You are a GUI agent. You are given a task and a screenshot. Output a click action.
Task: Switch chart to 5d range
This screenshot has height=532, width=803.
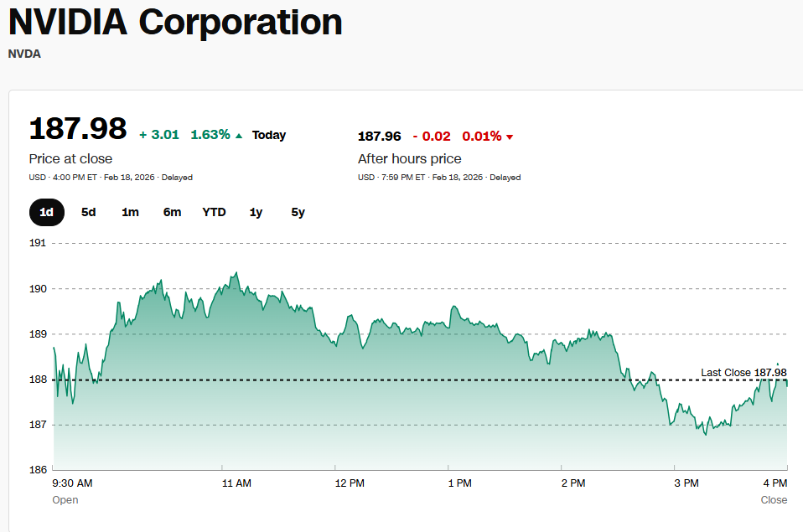[x=89, y=212]
